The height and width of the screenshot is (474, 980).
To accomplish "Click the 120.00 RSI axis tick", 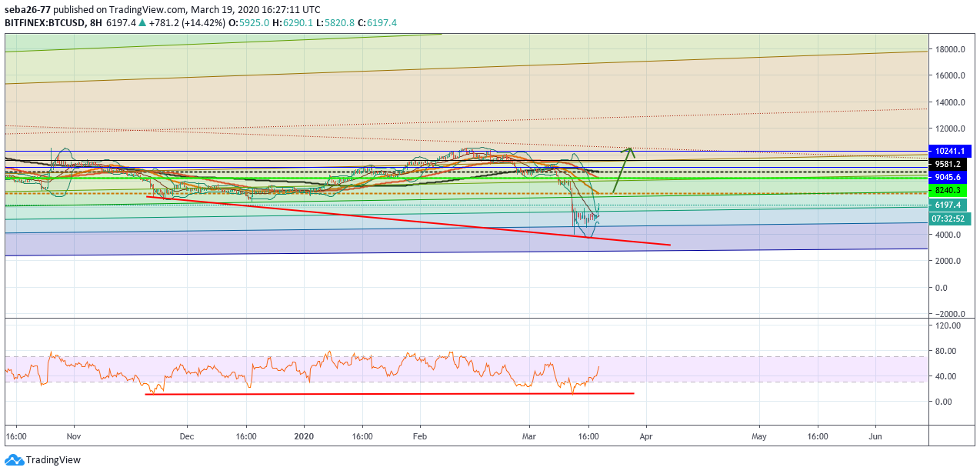I will (x=948, y=325).
